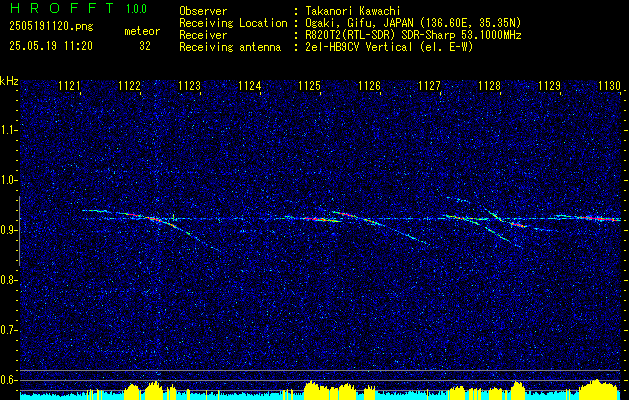Click the 1128 time marker
The width and height of the screenshot is (629, 400).
tap(489, 85)
